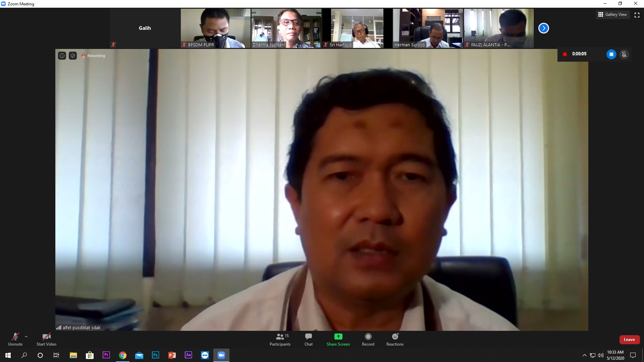Viewport: 644px width, 362px height.
Task: Open Reactions menu
Action: coord(395,339)
